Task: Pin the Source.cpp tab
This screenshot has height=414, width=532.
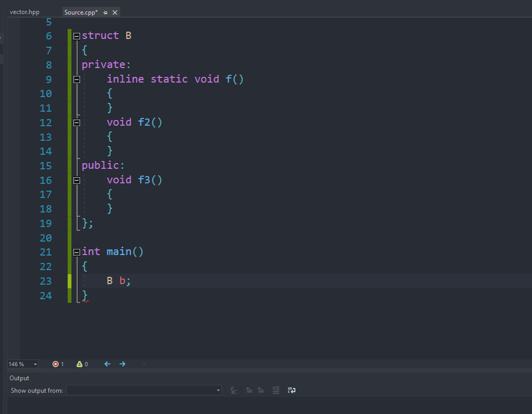Action: tap(105, 12)
